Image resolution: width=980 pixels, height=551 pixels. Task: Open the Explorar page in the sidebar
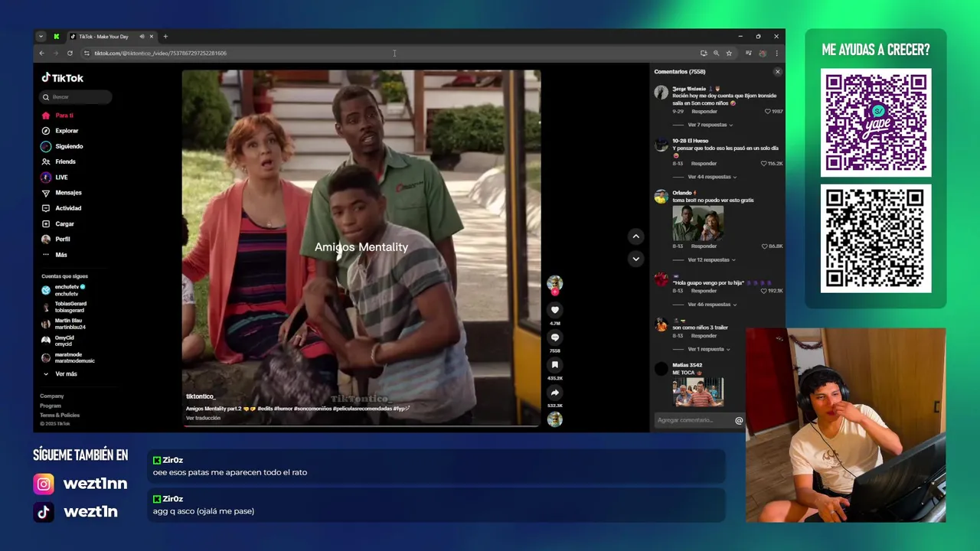(x=60, y=131)
